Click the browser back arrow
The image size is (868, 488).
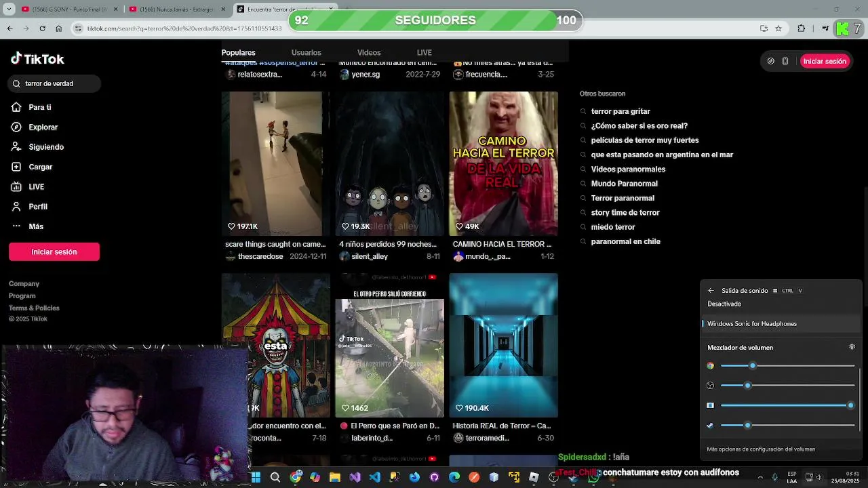click(9, 28)
